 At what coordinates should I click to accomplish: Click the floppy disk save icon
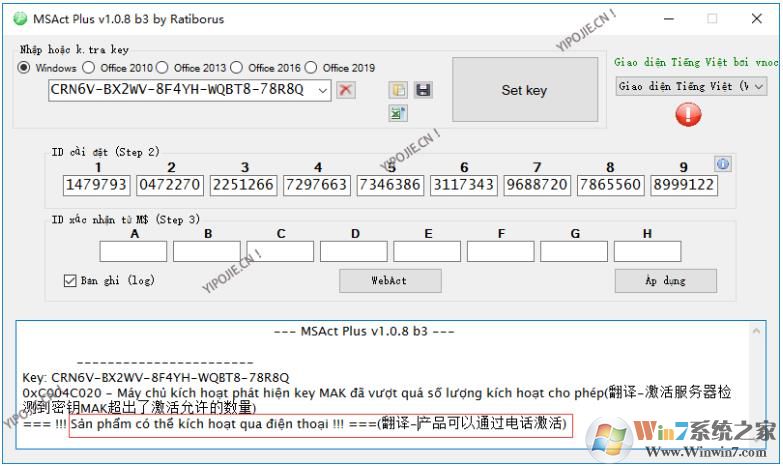(x=423, y=90)
